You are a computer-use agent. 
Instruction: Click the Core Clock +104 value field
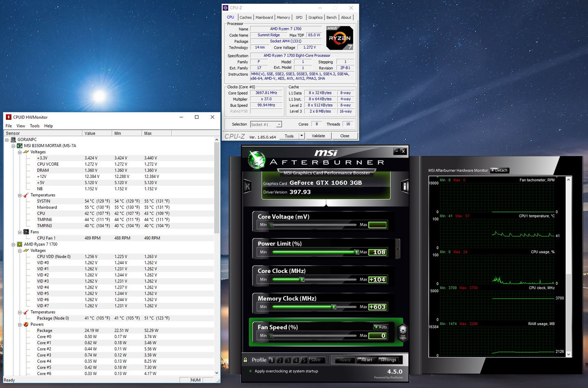click(377, 279)
